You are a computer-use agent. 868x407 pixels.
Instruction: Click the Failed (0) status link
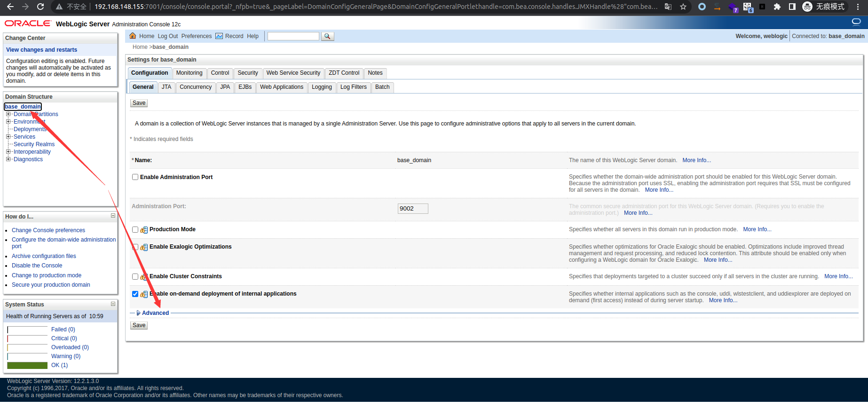(x=63, y=329)
